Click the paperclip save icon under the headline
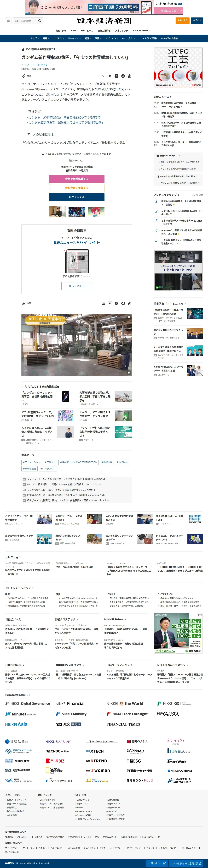The width and height of the screenshot is (208, 868). pyautogui.click(x=24, y=76)
